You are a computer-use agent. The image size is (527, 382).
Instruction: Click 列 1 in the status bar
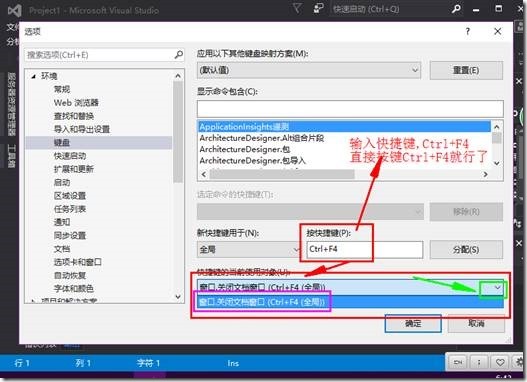point(83,363)
